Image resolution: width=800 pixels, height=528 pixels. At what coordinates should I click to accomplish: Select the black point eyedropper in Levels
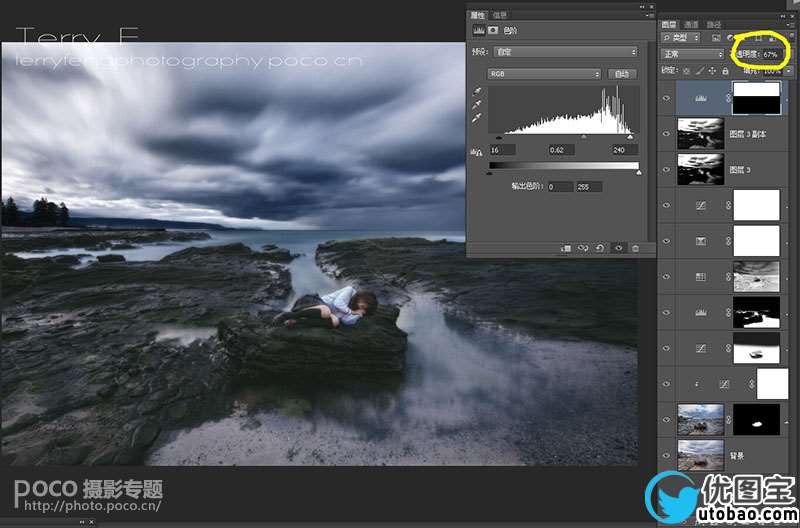coord(477,91)
